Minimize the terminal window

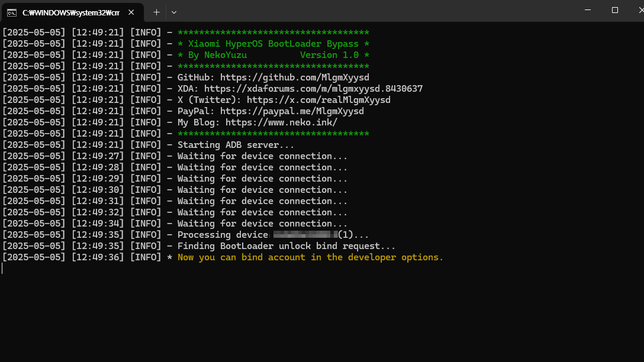pos(588,10)
